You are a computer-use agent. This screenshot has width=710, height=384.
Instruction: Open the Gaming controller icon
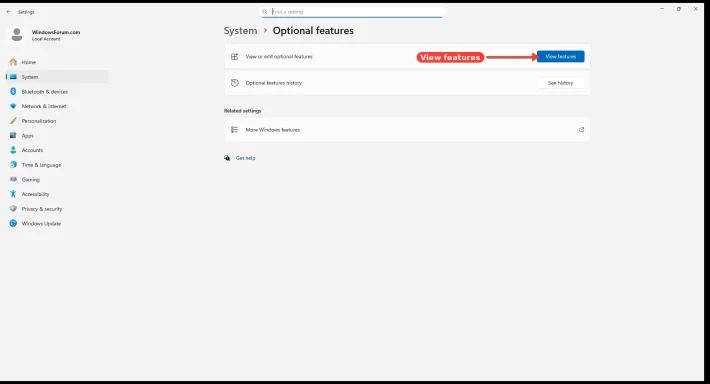click(x=13, y=179)
